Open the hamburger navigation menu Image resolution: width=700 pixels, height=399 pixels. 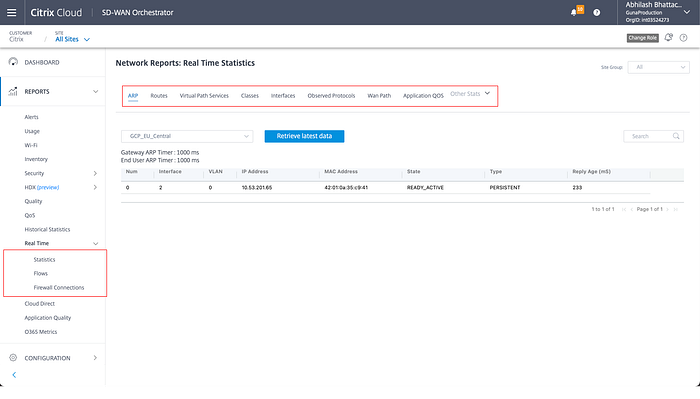12,12
